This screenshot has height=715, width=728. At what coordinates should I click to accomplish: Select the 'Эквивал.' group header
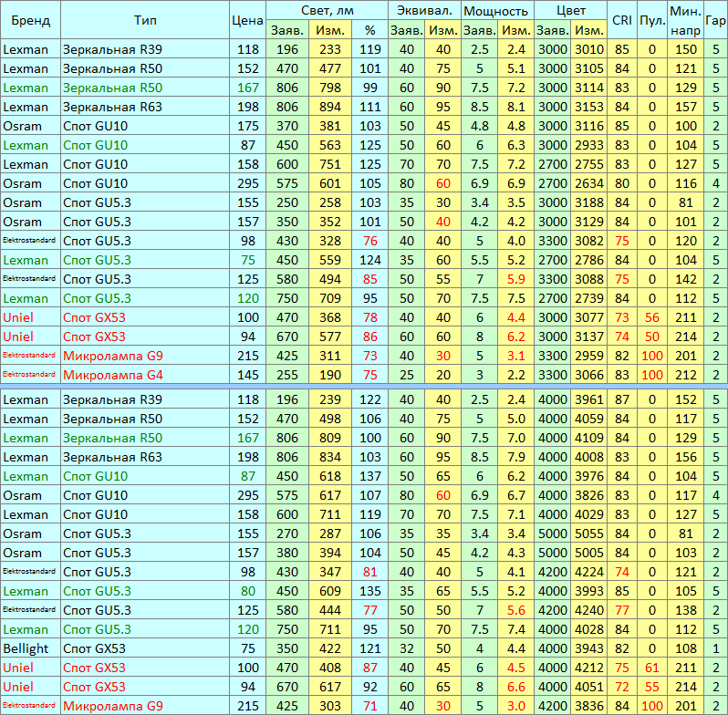(x=424, y=10)
